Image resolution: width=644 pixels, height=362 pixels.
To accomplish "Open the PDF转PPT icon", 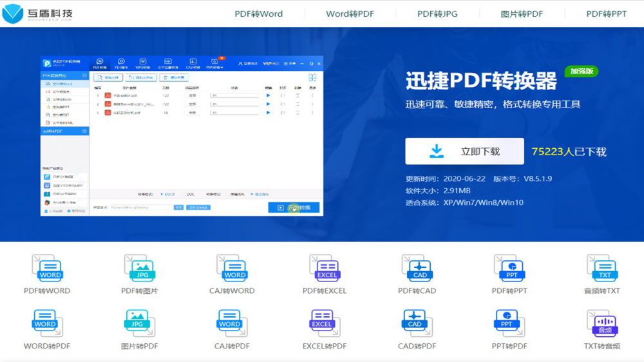I will coord(509,268).
